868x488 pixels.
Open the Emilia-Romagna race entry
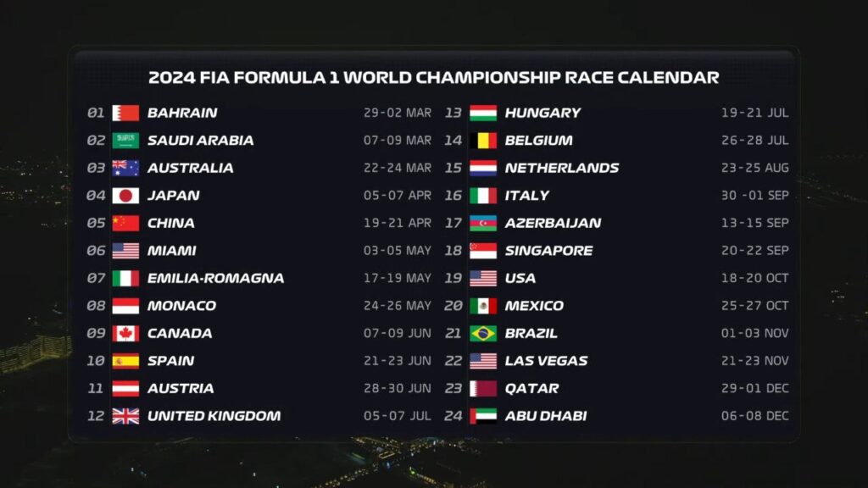(x=215, y=278)
